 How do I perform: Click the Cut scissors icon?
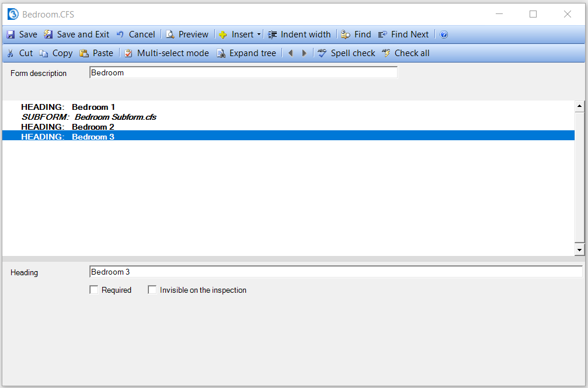click(11, 53)
